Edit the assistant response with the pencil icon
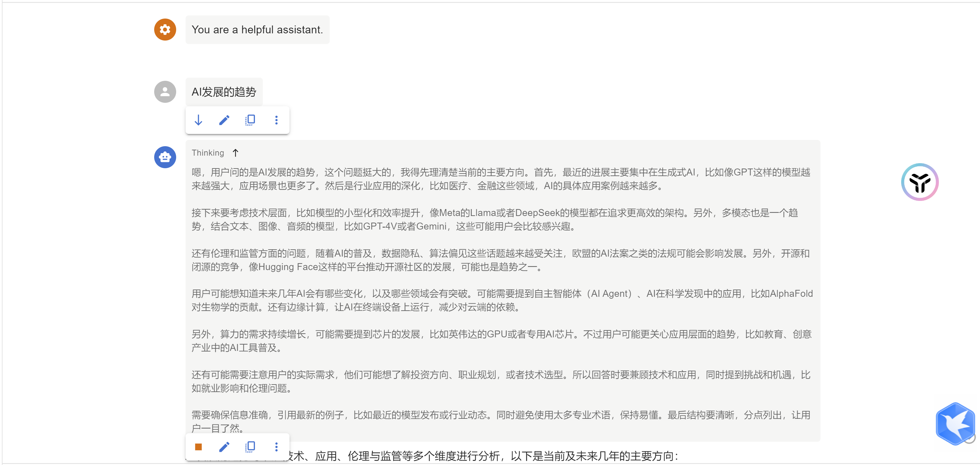The width and height of the screenshot is (980, 465). point(224,447)
